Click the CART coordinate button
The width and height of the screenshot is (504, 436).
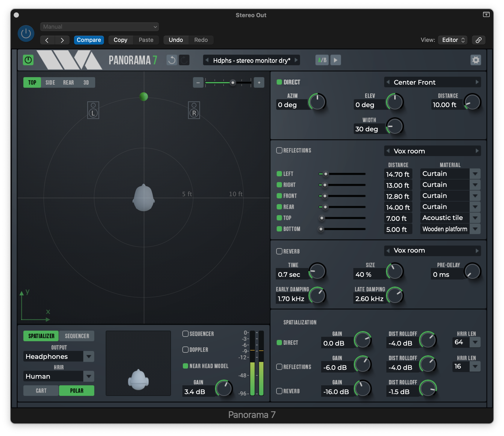pyautogui.click(x=41, y=391)
